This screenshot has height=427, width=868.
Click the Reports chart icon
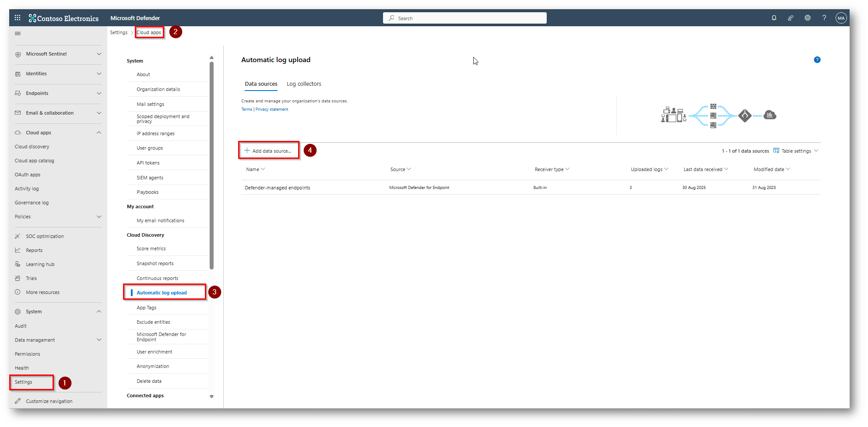18,250
